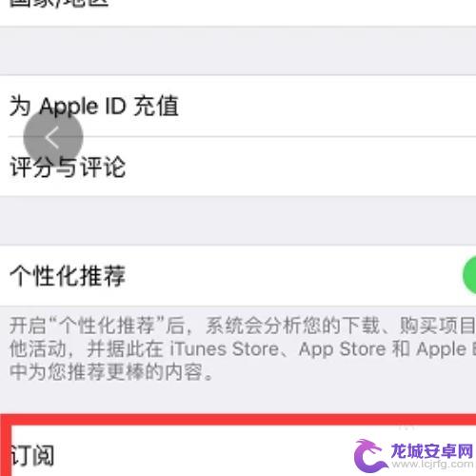476x476 pixels.
Task: Click 中为您推荐更棒的内容 footer line
Action: click(x=111, y=372)
